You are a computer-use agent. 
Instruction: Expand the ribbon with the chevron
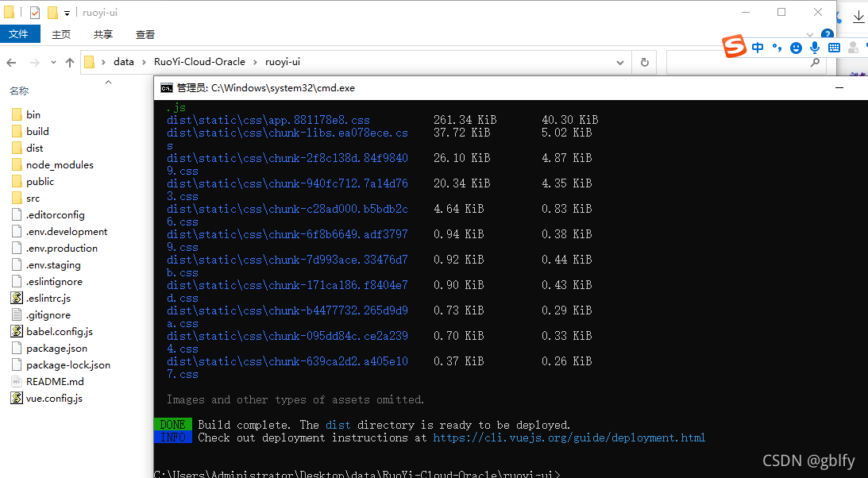coord(810,35)
